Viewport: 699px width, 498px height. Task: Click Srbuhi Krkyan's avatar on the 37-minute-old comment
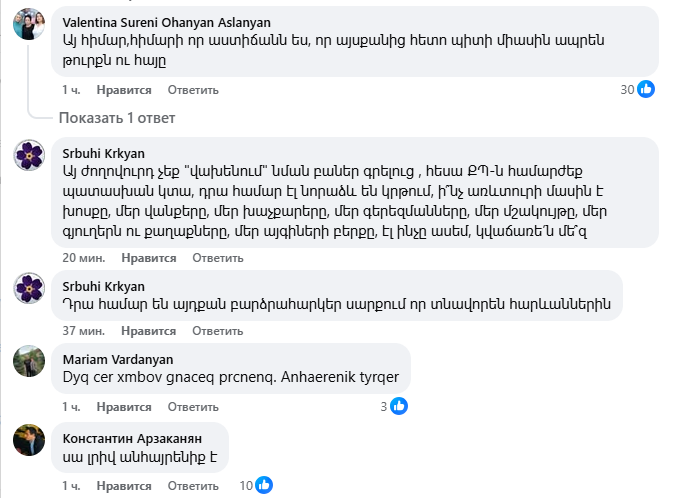tap(28, 287)
